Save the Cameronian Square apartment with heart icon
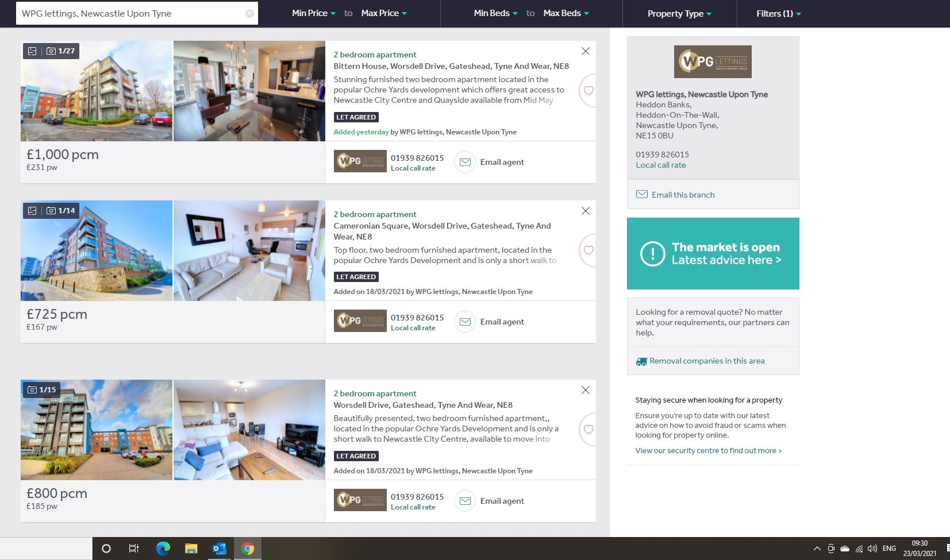Screen dimensions: 950x560 pos(589,250)
